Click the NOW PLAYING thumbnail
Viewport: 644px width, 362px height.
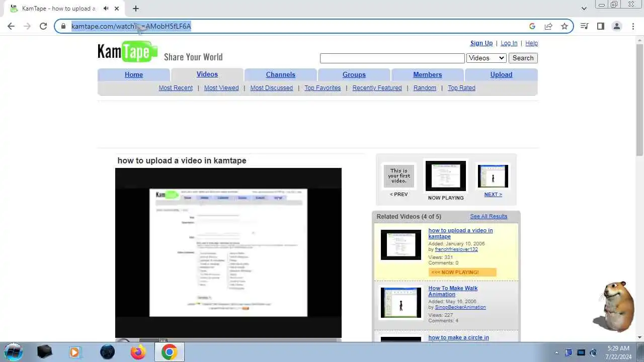pyautogui.click(x=446, y=176)
